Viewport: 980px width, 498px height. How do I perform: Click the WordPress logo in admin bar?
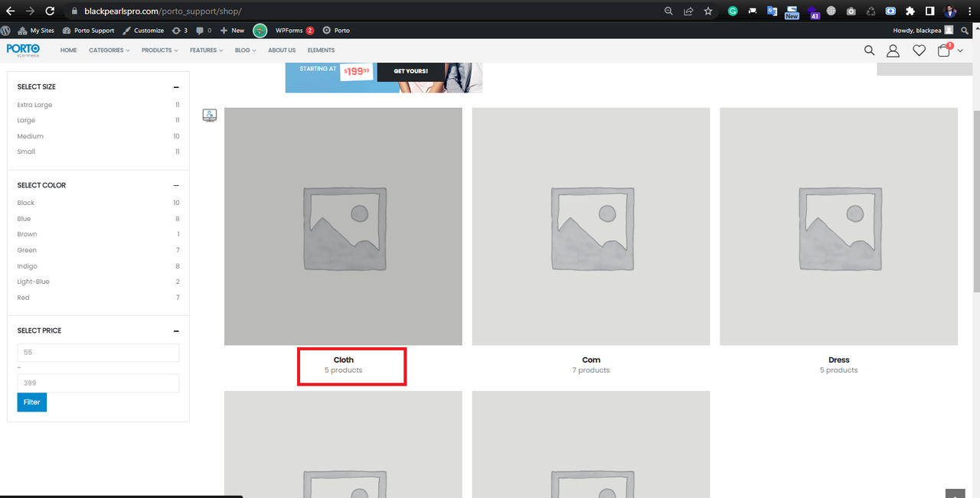(6, 31)
